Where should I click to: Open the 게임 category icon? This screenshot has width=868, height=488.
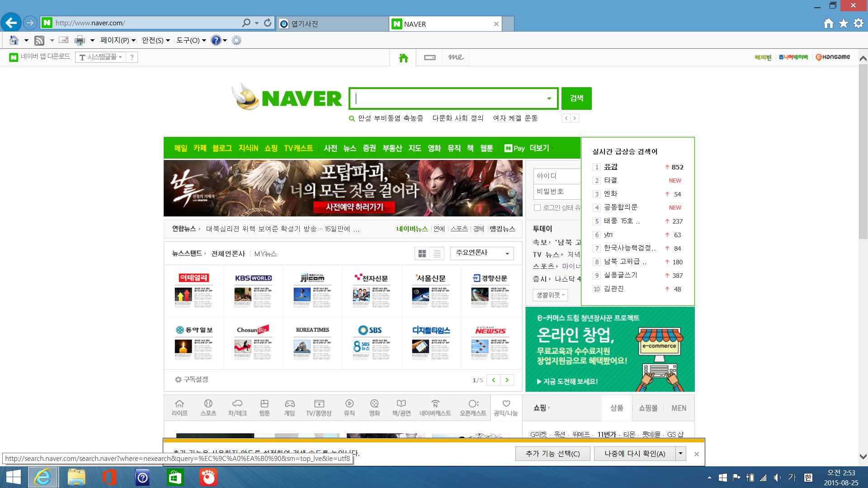point(290,408)
